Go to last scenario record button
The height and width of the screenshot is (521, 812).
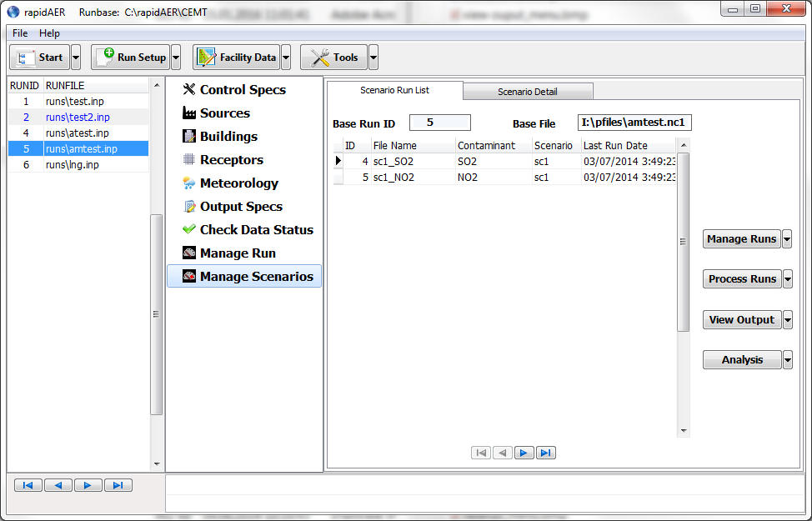coord(545,453)
